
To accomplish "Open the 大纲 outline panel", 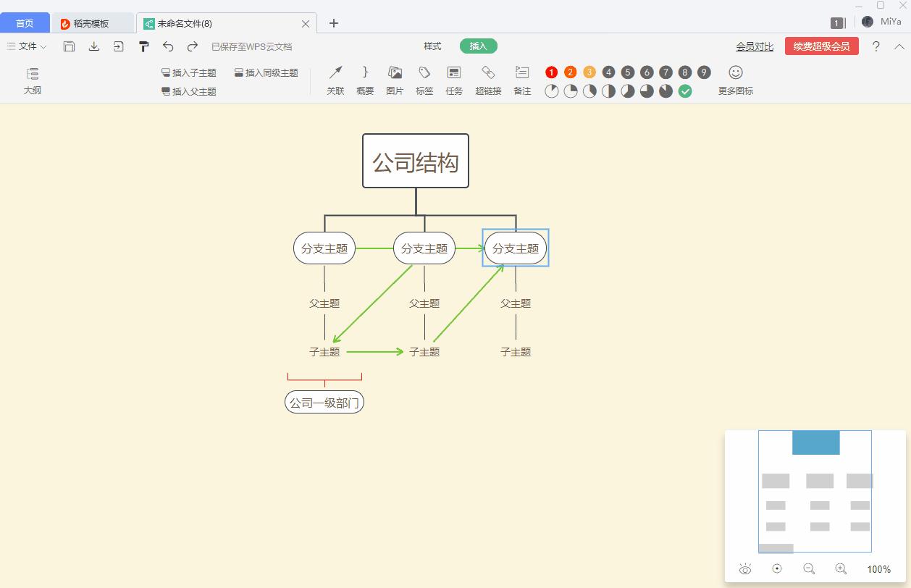I will 32,80.
